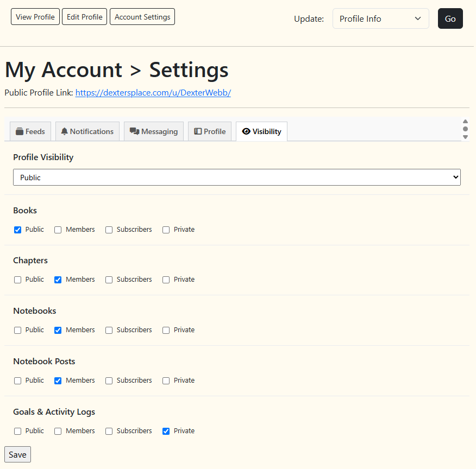This screenshot has width=476, height=469.
Task: Click the Feeds tab box icon
Action: tap(20, 131)
